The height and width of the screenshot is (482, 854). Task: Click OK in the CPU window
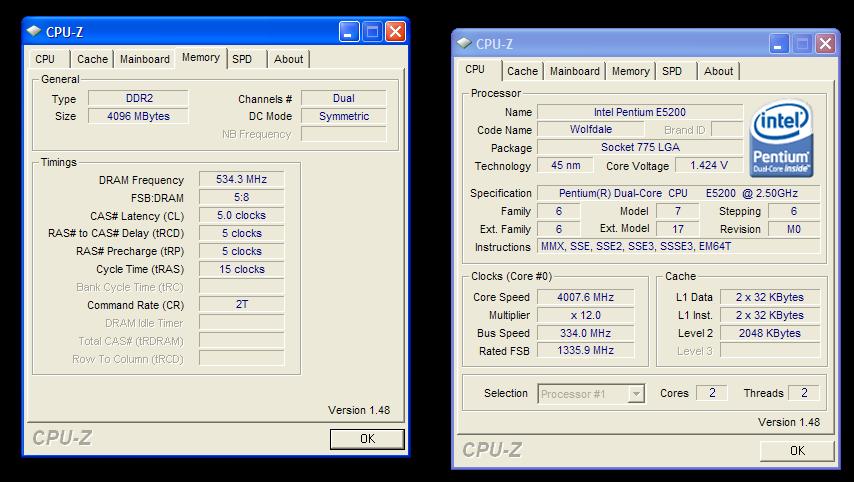(797, 451)
